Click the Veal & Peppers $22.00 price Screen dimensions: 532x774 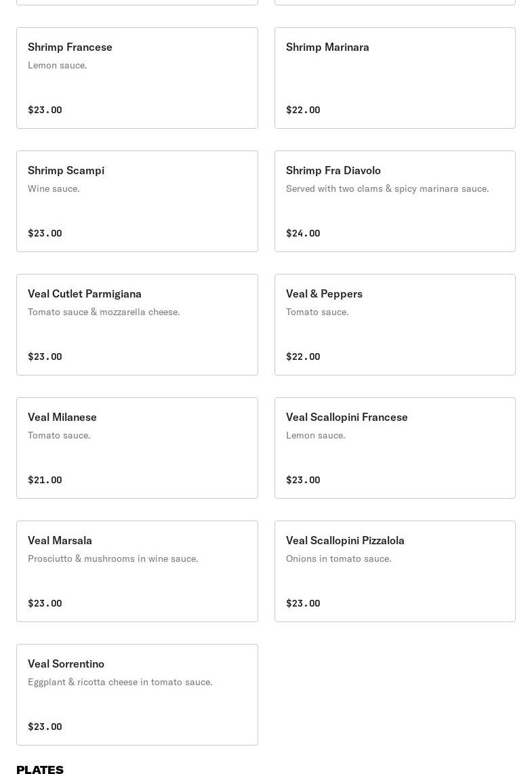[303, 357]
